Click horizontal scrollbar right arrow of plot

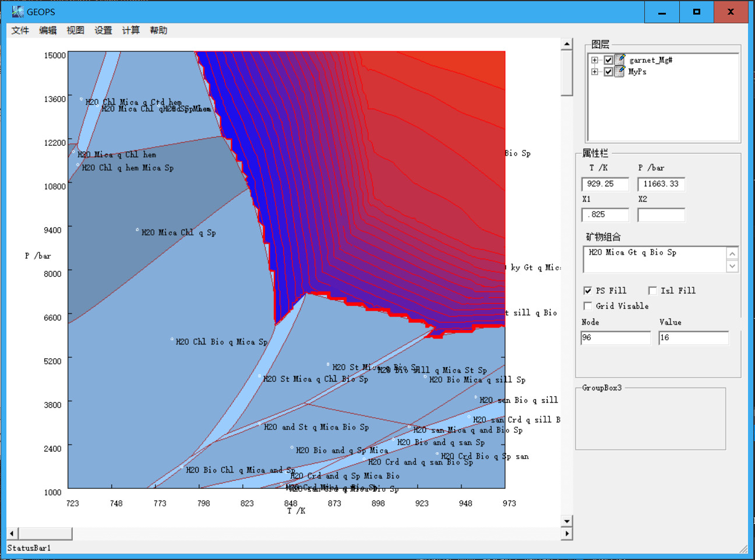[567, 533]
